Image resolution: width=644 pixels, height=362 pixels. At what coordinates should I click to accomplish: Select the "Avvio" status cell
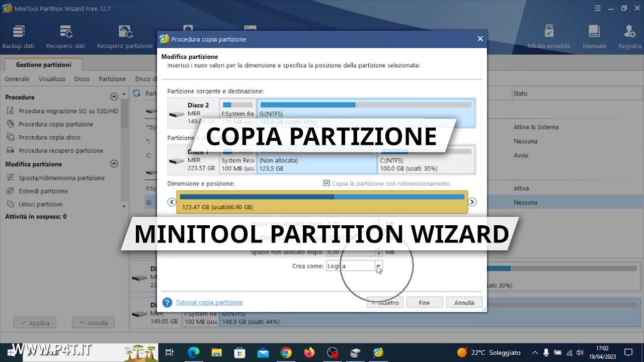pos(521,155)
